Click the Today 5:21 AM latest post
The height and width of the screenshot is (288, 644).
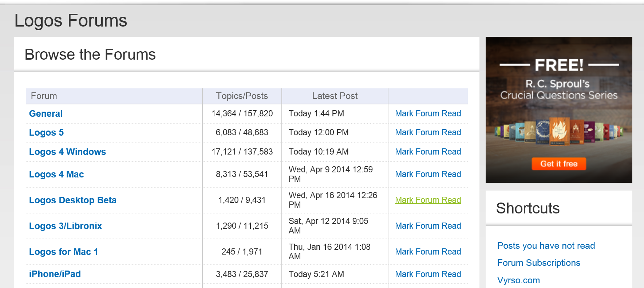[x=316, y=275]
